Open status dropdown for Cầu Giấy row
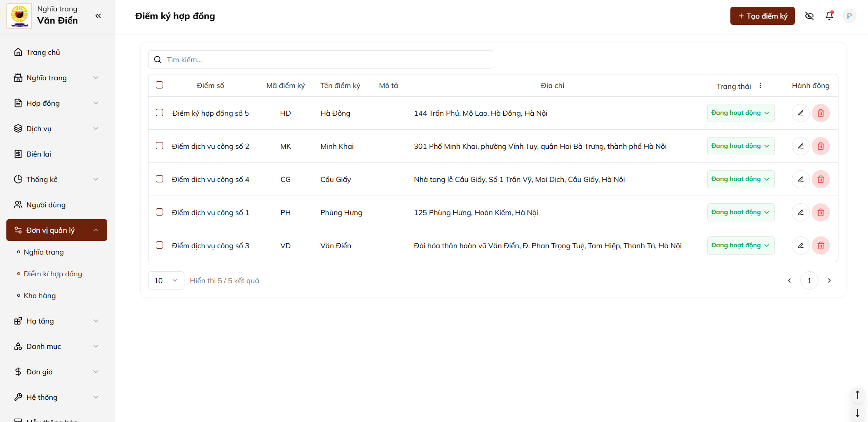 [740, 179]
